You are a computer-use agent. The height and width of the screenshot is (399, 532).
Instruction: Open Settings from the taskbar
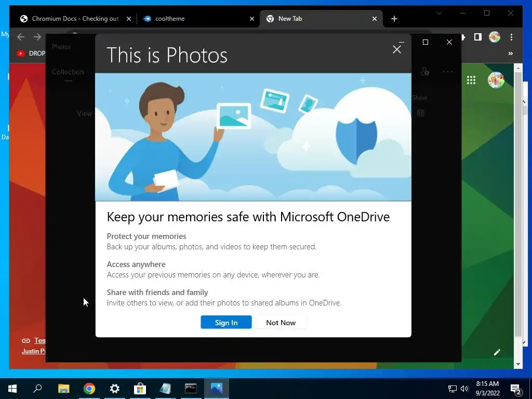tap(115, 389)
